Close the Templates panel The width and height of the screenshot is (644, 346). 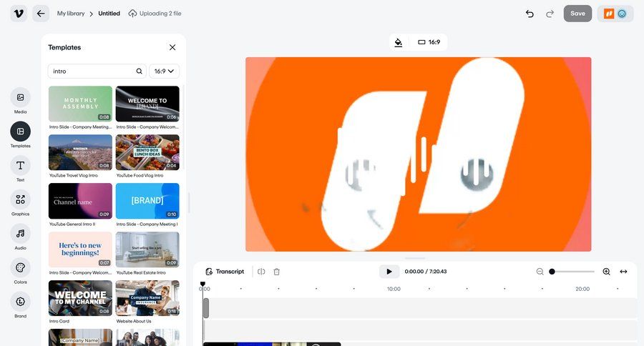(x=172, y=47)
